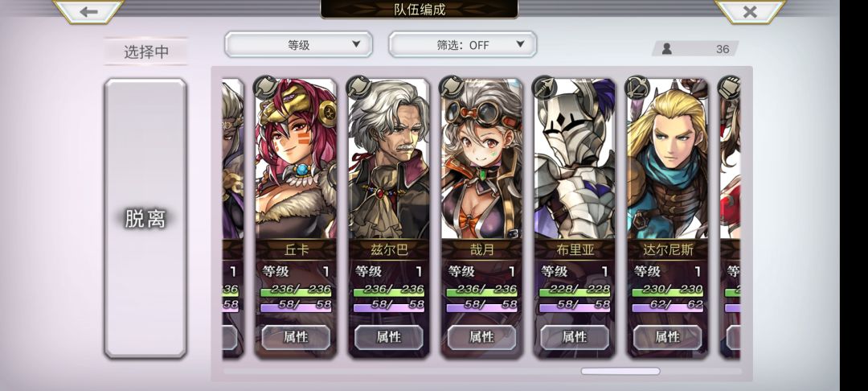Screen dimensions: 868x391
Task: Click the weapon class icon on 丘卡's card
Action: pyautogui.click(x=264, y=86)
